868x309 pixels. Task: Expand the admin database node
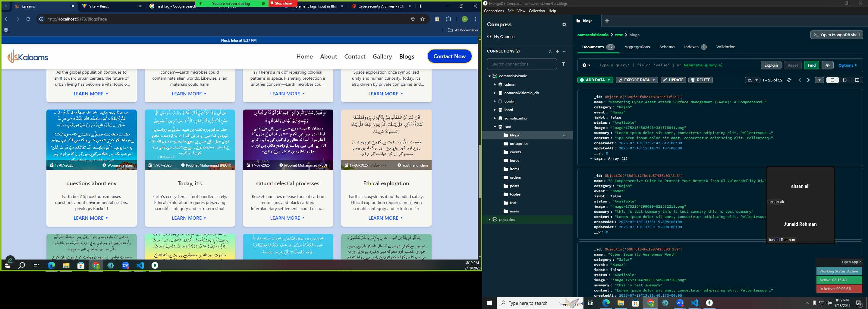coord(495,85)
